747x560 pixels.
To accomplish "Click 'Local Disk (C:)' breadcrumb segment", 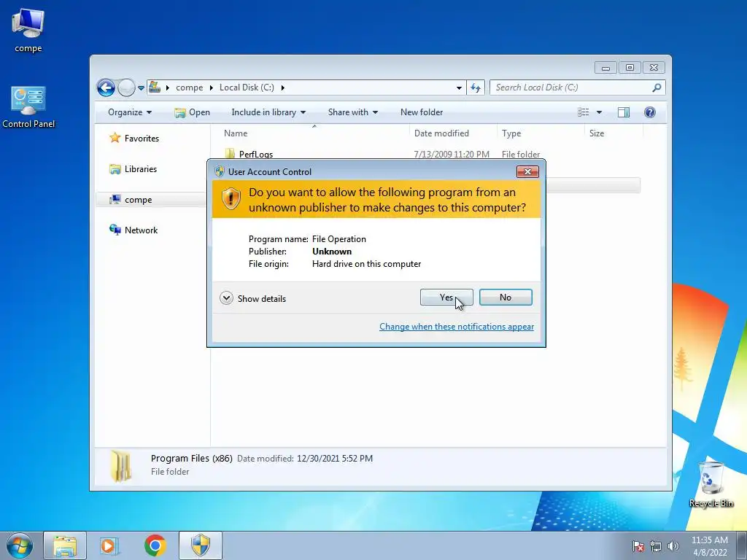I will pos(247,87).
